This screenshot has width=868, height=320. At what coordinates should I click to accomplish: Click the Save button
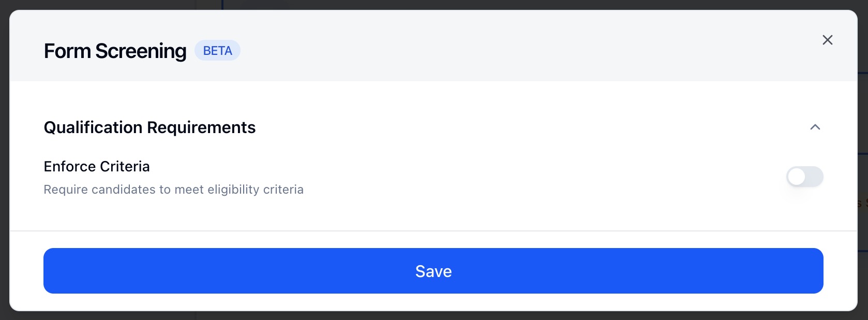coord(433,271)
